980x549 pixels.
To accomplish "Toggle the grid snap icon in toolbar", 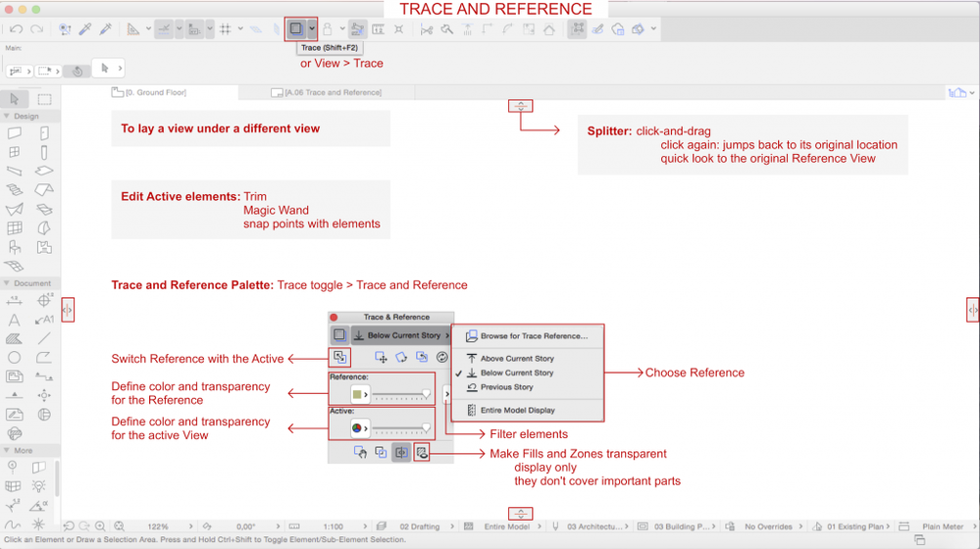I will tap(226, 28).
